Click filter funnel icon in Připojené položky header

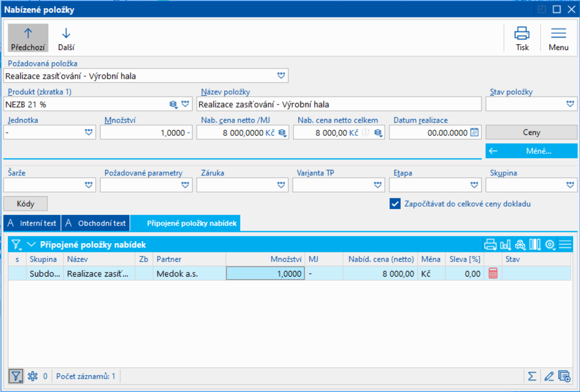point(16,245)
